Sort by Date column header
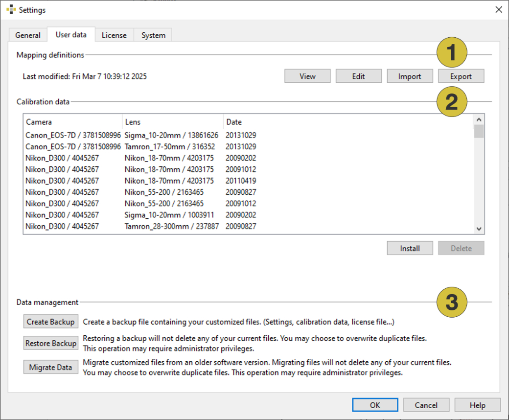This screenshot has width=509, height=420. [348, 122]
